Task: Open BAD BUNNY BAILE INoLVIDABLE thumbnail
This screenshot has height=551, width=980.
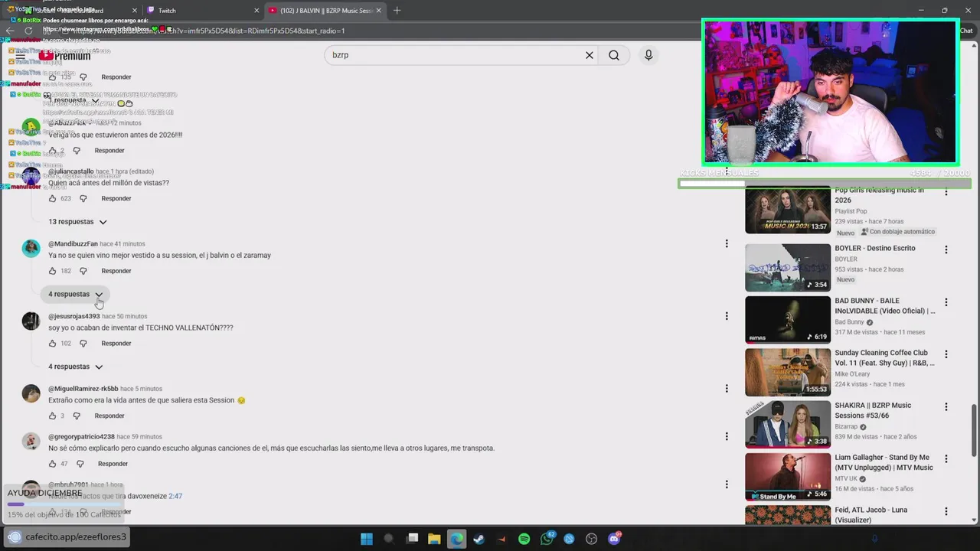Action: [x=788, y=320]
